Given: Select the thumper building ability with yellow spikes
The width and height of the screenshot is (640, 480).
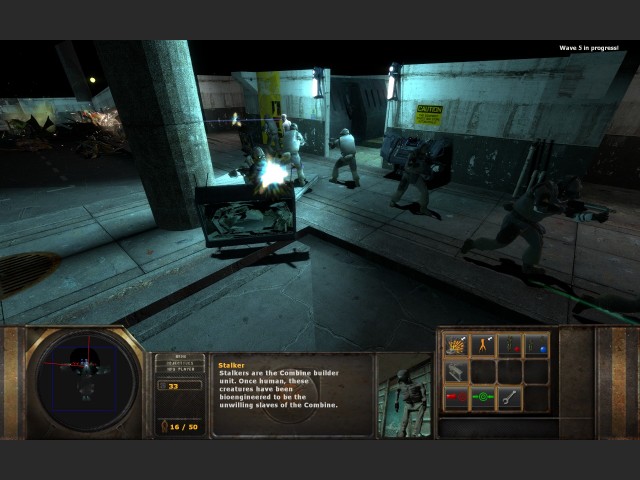Looking at the screenshot, I should (x=456, y=345).
